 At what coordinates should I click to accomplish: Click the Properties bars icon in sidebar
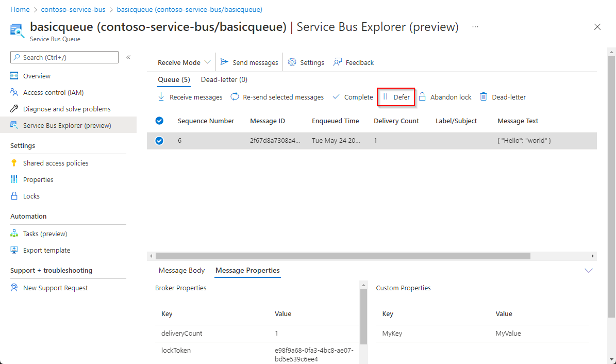14,179
